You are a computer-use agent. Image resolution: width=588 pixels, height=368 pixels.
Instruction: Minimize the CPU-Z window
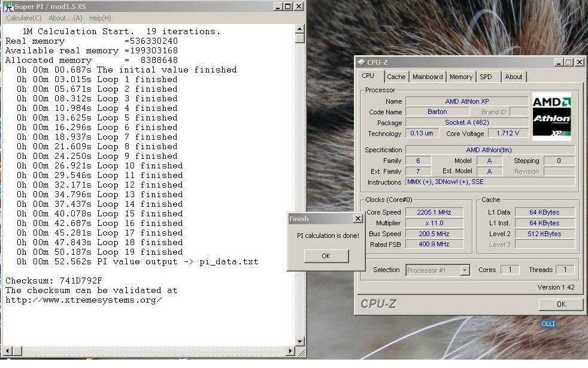pos(559,62)
